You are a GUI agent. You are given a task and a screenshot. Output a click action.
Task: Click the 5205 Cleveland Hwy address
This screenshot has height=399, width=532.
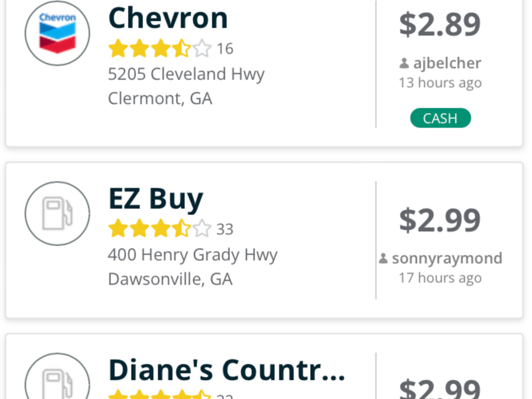click(x=186, y=74)
